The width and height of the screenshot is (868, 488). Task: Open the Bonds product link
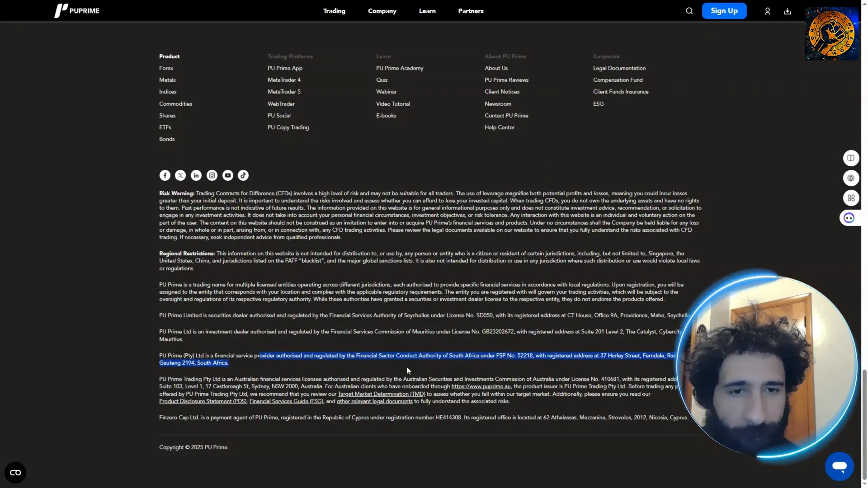pyautogui.click(x=167, y=139)
